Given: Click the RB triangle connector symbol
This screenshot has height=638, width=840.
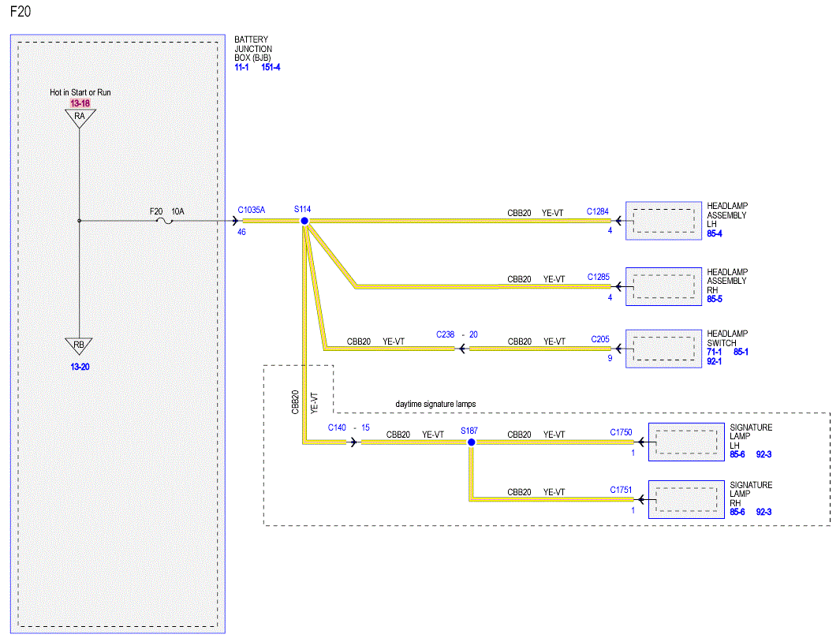Looking at the screenshot, I should click(79, 346).
